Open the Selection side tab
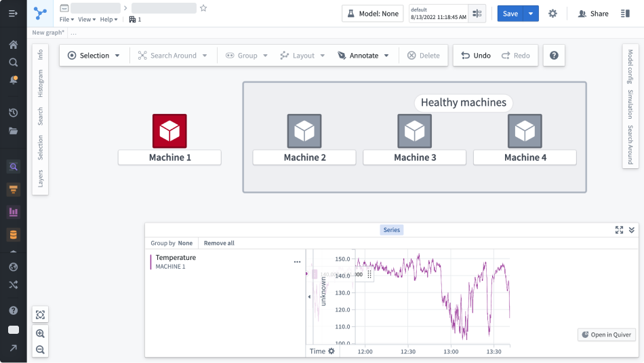Screen dimensions: 644x363 40,147
